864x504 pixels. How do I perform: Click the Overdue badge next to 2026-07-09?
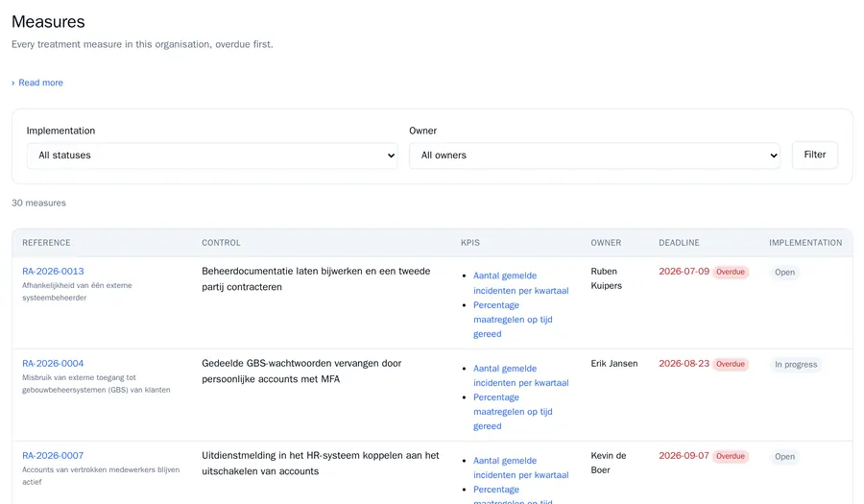pos(731,272)
